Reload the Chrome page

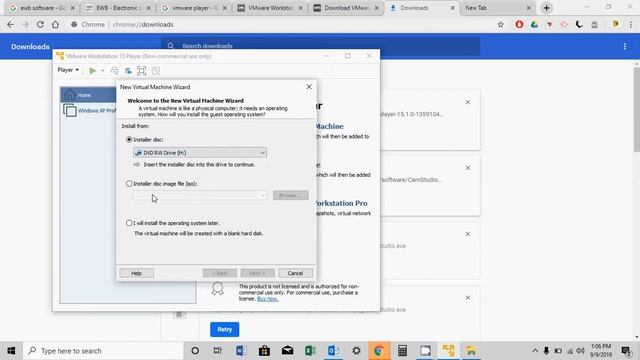(40, 24)
